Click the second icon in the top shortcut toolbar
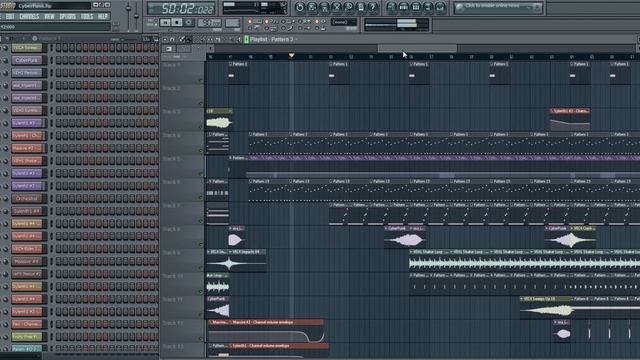 (x=312, y=7)
